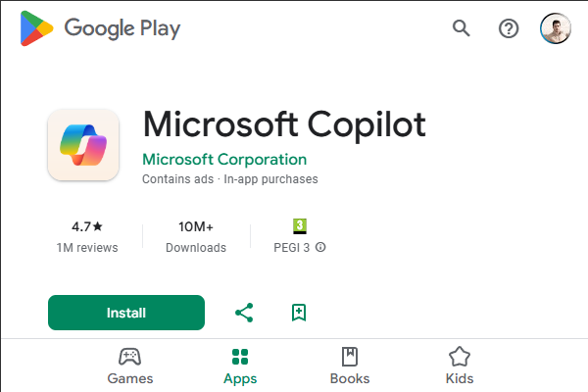Click the Google Play logo

(x=36, y=28)
